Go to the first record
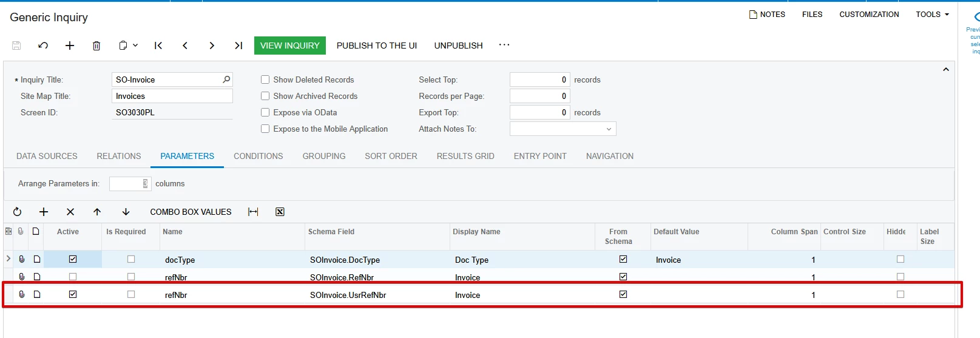This screenshot has height=338, width=980. pos(158,46)
